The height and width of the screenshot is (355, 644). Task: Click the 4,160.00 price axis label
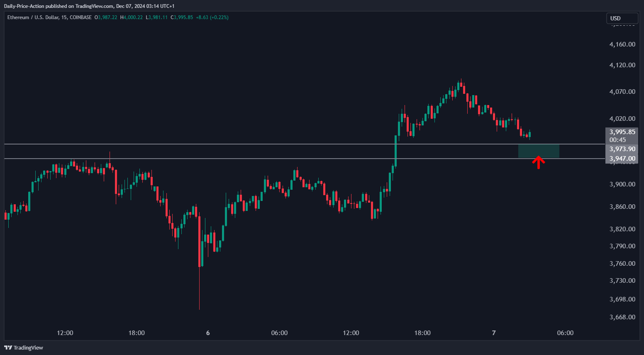point(622,44)
